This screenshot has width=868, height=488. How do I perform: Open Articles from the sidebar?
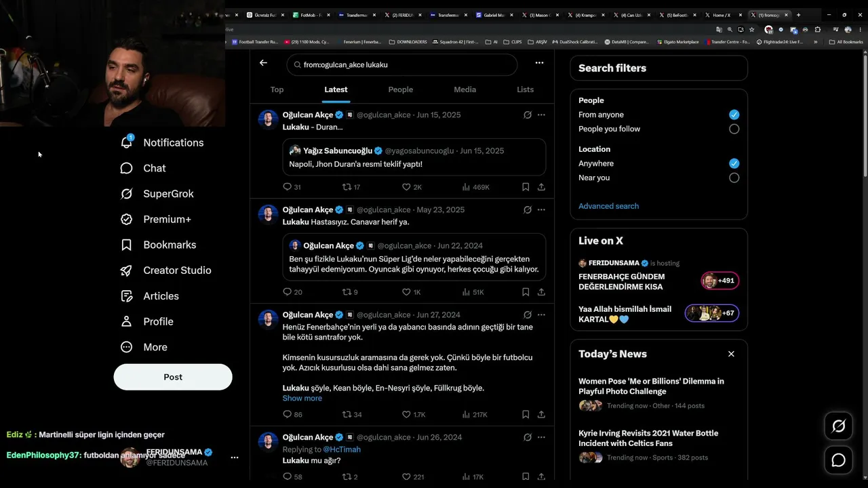click(x=149, y=296)
